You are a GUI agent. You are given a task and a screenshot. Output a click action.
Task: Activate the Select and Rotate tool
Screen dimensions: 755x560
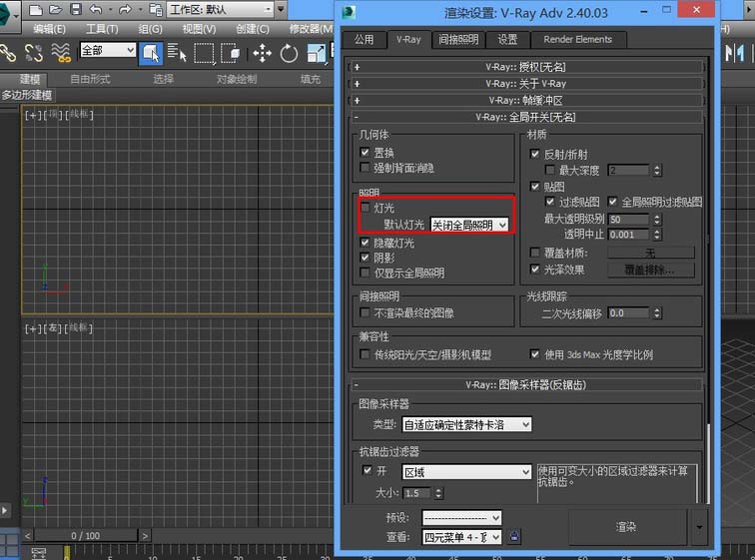click(x=289, y=53)
